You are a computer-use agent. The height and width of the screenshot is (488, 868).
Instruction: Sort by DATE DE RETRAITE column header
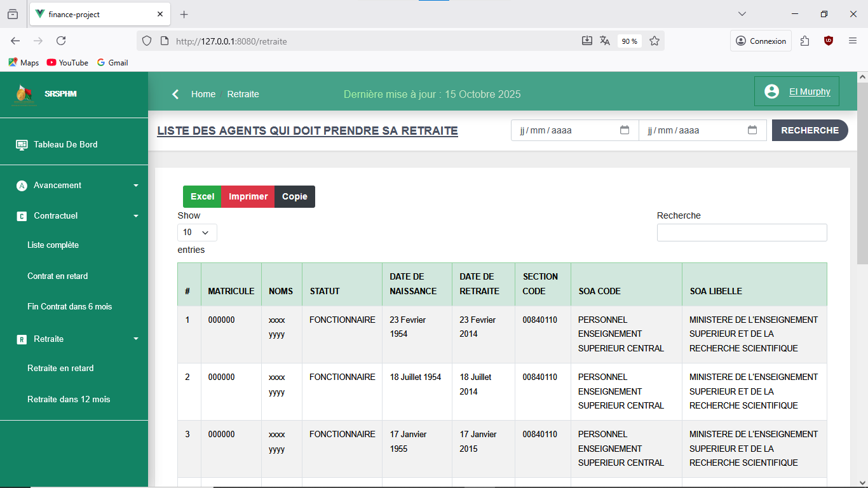click(484, 284)
